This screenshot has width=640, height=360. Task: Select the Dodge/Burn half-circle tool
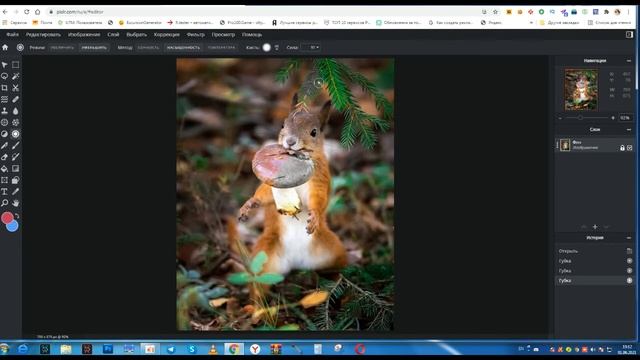coord(4,134)
